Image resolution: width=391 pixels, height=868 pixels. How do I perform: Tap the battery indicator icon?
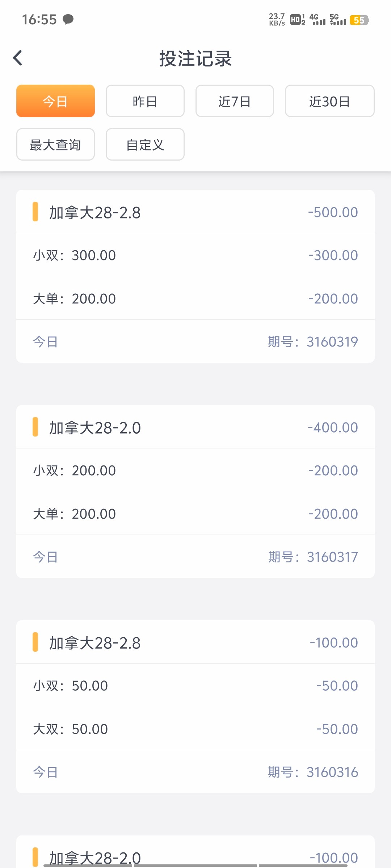tap(359, 20)
